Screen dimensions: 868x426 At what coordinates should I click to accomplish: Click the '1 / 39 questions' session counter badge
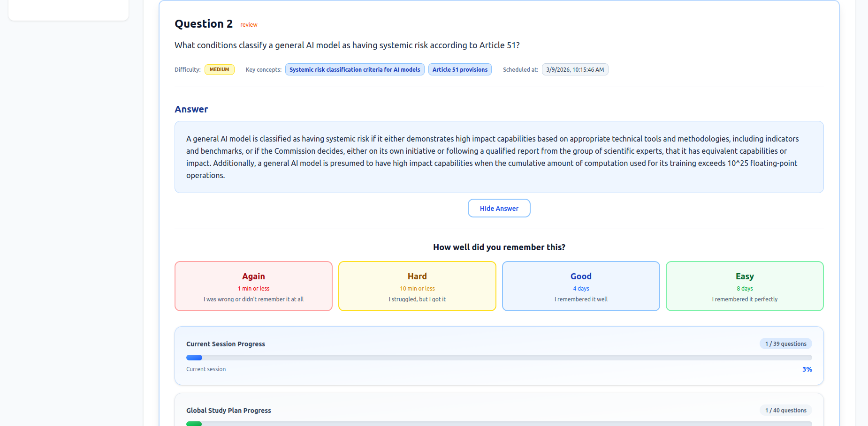coord(785,344)
